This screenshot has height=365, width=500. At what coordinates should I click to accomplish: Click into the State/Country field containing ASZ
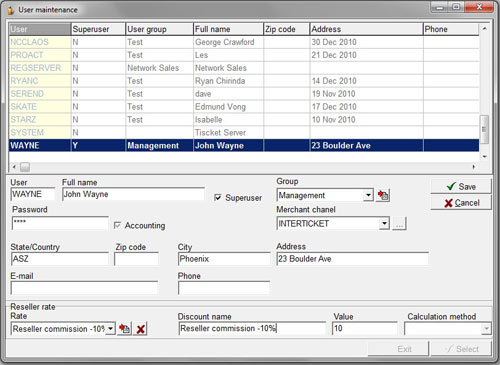(x=60, y=259)
